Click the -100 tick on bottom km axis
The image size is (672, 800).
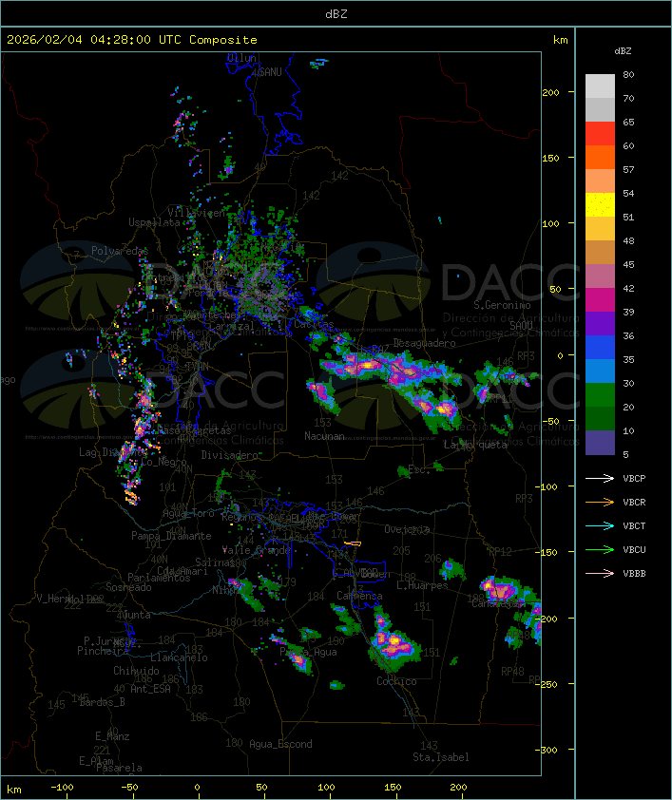(x=62, y=788)
